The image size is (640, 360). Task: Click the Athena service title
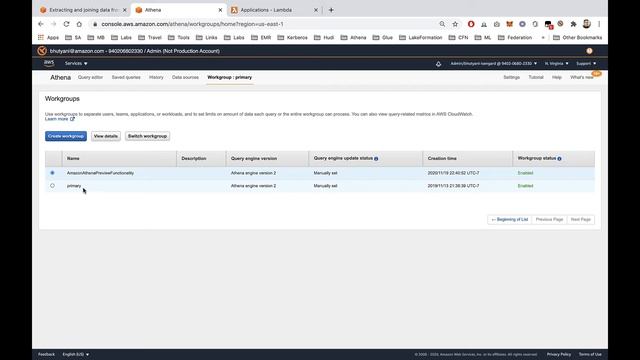(60, 77)
